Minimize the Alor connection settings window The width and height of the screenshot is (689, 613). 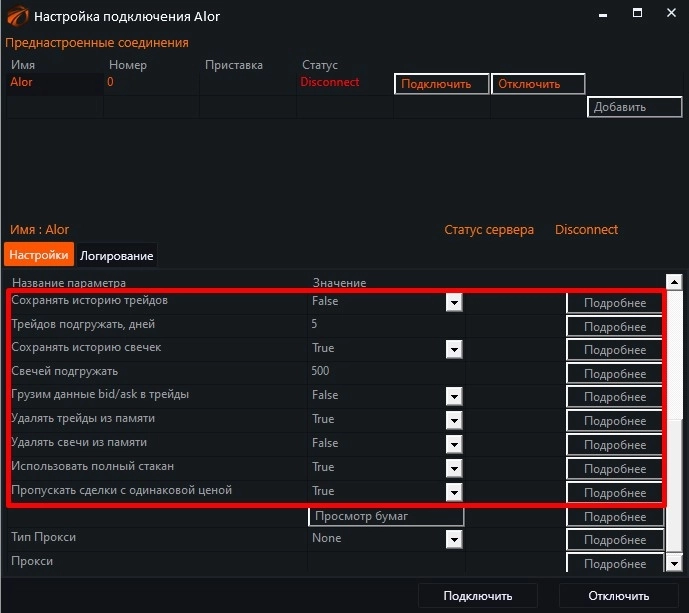click(x=602, y=15)
